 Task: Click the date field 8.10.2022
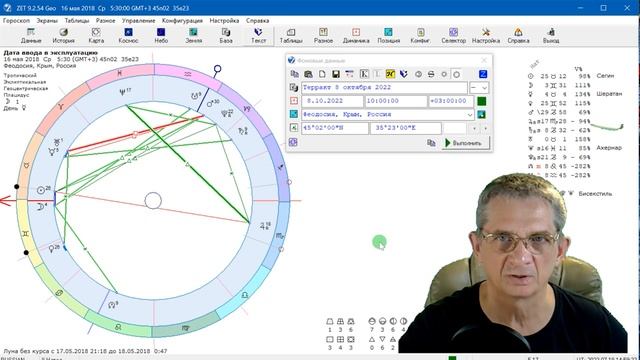(332, 101)
